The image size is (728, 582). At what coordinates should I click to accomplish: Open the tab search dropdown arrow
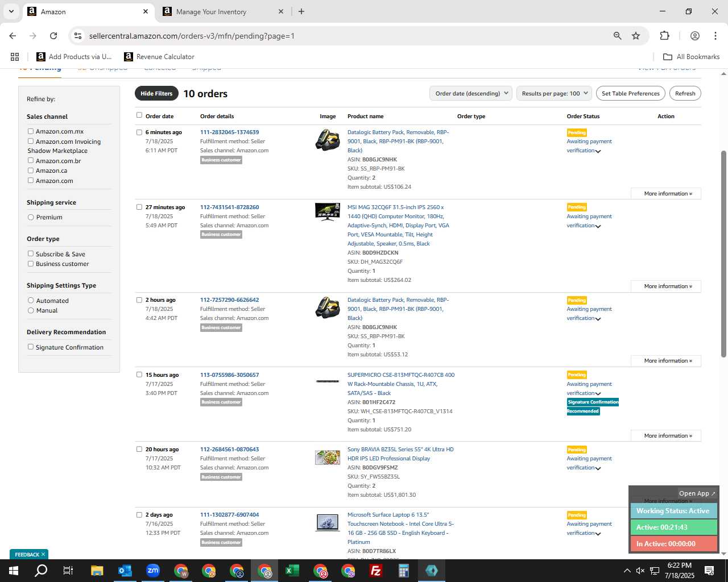point(11,11)
